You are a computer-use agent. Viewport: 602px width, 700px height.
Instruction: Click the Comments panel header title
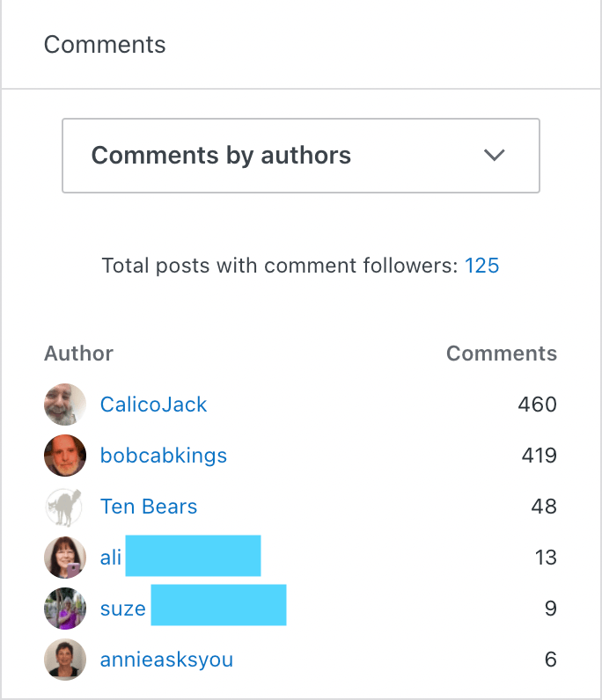click(105, 45)
